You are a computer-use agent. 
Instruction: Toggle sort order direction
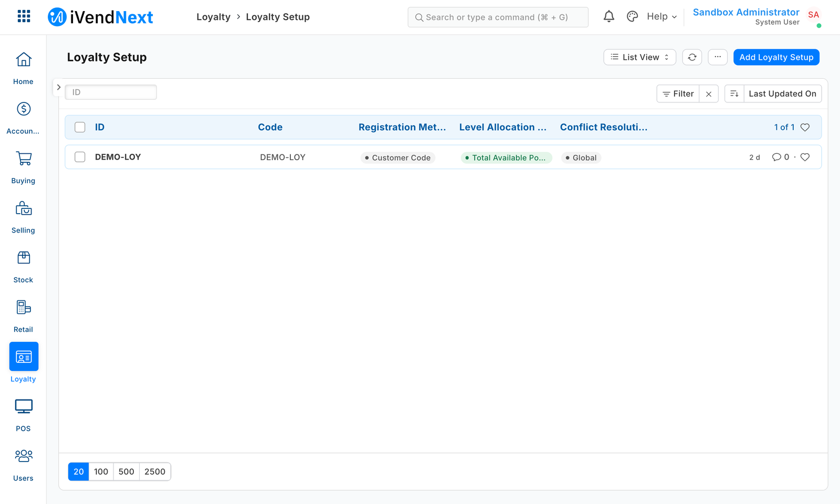[734, 94]
